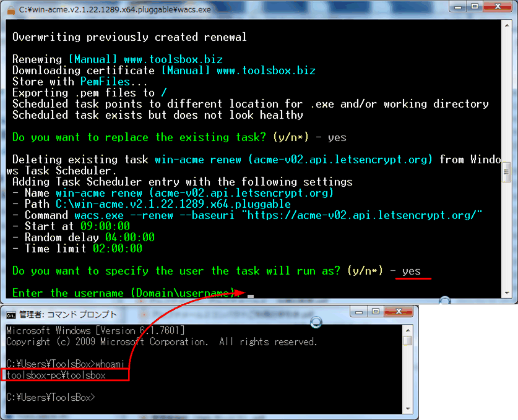Click 'Microsoft Windows [Version 6.1.7601]' line
The width and height of the screenshot is (518, 420).
click(x=95, y=330)
